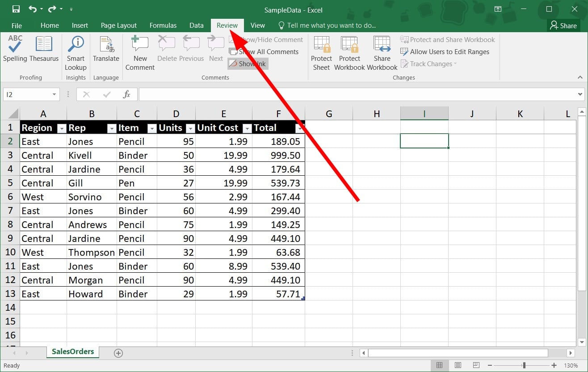Run the Spelling check
The height and width of the screenshot is (372, 588).
[x=15, y=49]
